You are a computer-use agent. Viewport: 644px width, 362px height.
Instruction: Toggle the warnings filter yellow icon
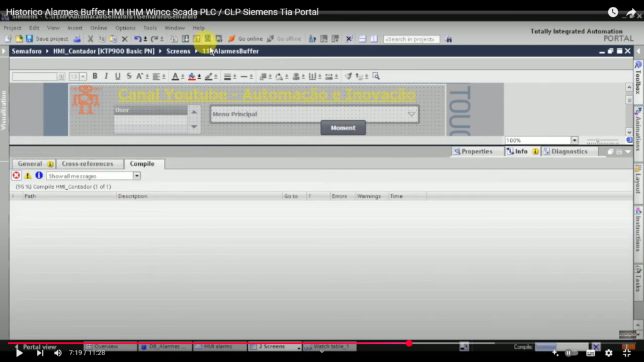point(28,176)
